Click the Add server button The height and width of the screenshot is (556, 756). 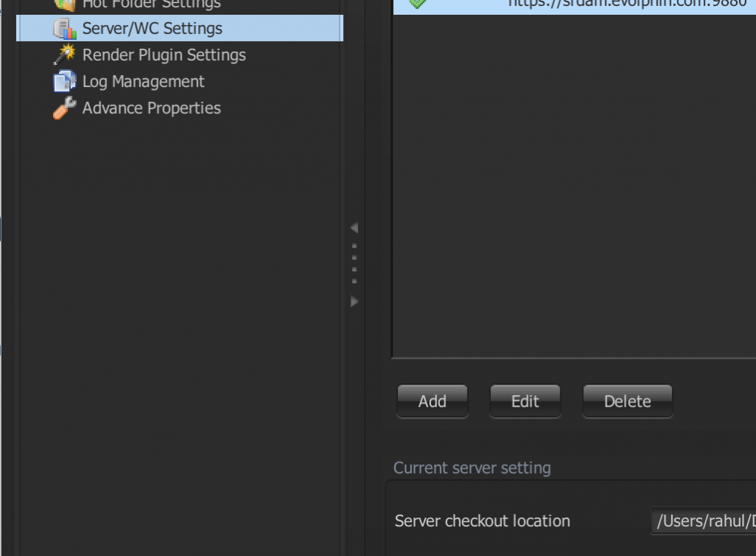coord(433,401)
